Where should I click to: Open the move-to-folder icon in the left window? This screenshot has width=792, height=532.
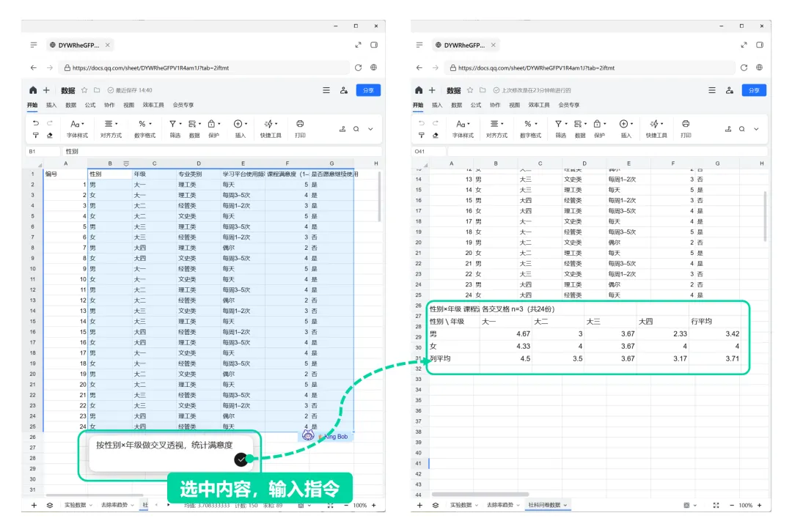point(97,90)
